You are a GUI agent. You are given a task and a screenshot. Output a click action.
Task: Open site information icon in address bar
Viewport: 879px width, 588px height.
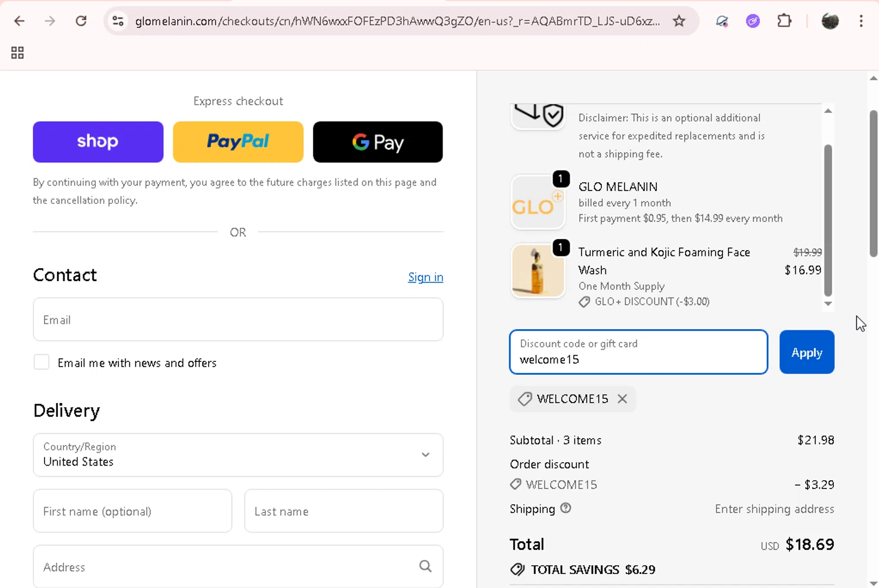pos(118,21)
